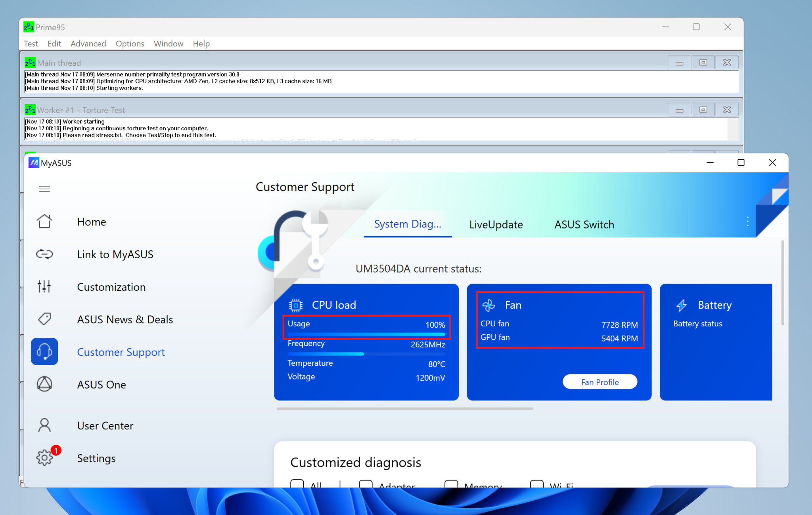Open the ASUS One icon

click(x=44, y=384)
